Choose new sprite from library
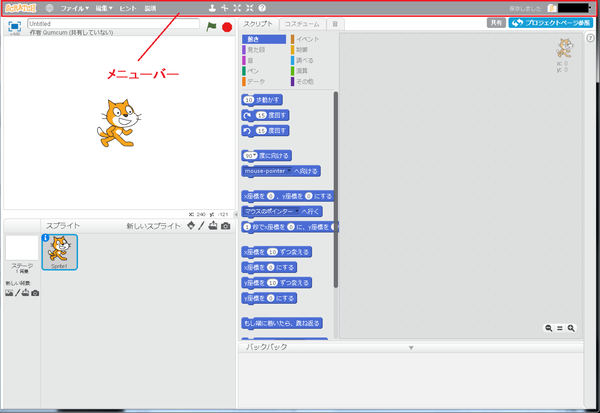 click(191, 226)
